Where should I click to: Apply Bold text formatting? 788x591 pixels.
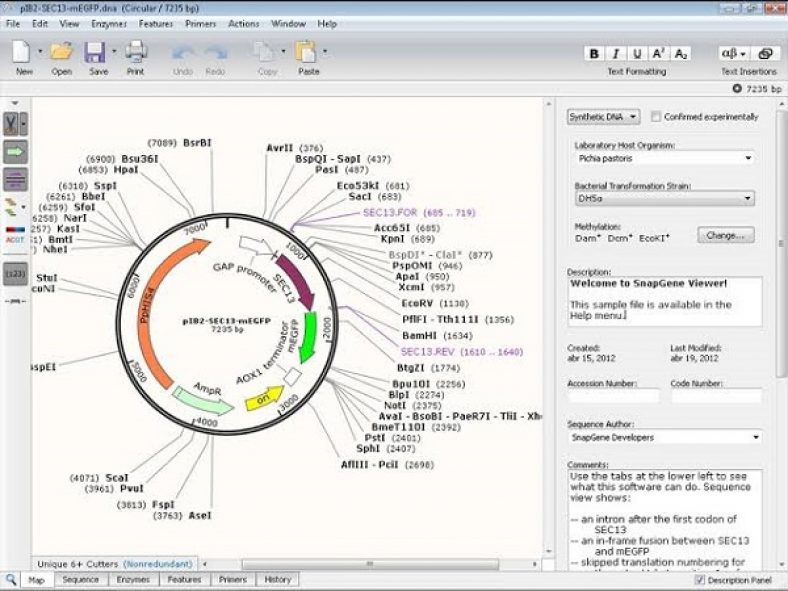click(594, 54)
